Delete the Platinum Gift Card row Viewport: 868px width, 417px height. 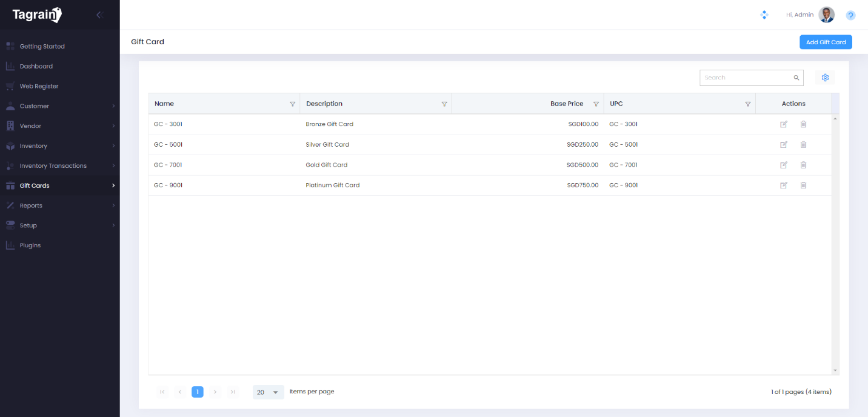click(804, 185)
